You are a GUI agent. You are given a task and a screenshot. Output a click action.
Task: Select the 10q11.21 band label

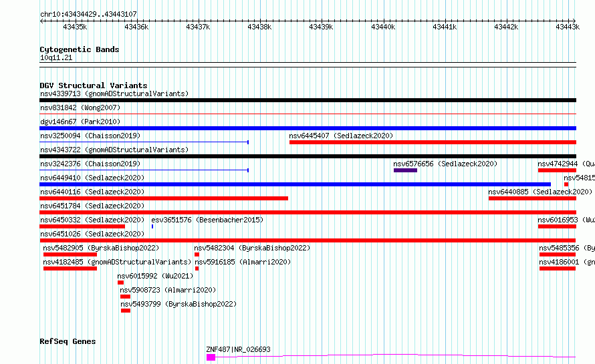click(x=56, y=57)
